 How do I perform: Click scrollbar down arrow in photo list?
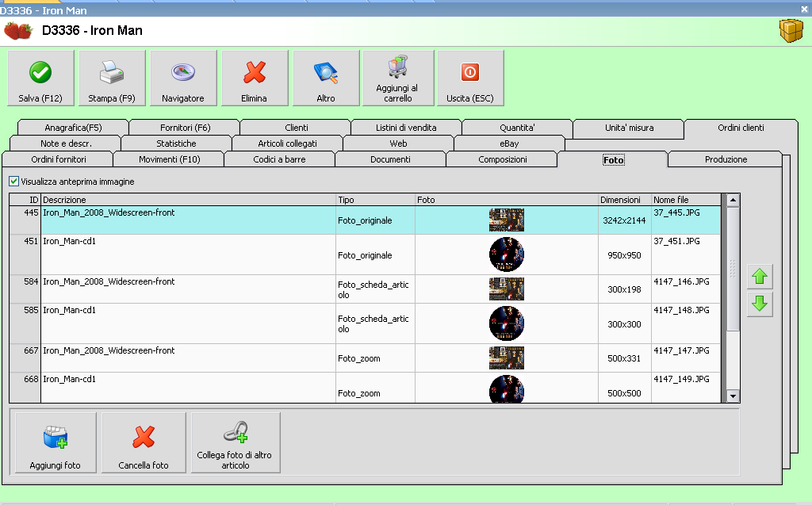click(x=733, y=396)
